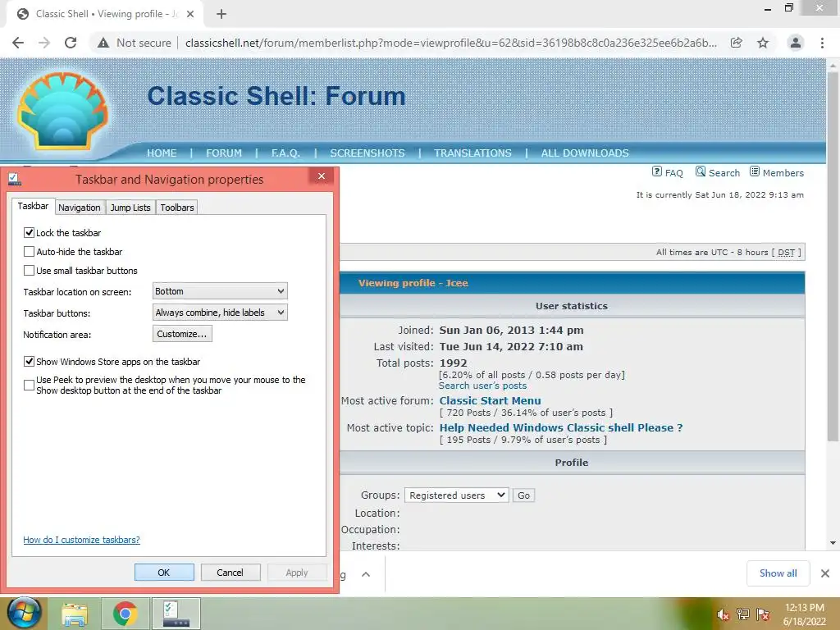Click the page vertical scrollbar thumb
840x630 pixels.
coord(833,257)
